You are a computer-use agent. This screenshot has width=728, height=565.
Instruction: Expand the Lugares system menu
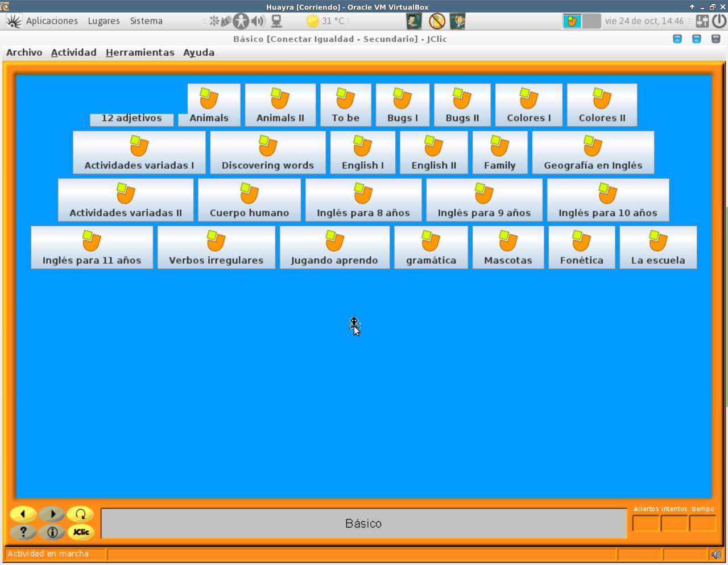[104, 21]
